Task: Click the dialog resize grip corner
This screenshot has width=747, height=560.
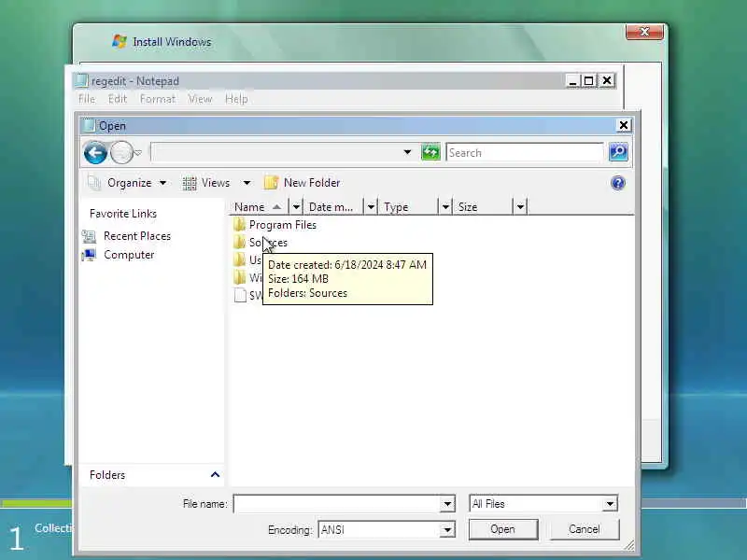Action: (629, 545)
